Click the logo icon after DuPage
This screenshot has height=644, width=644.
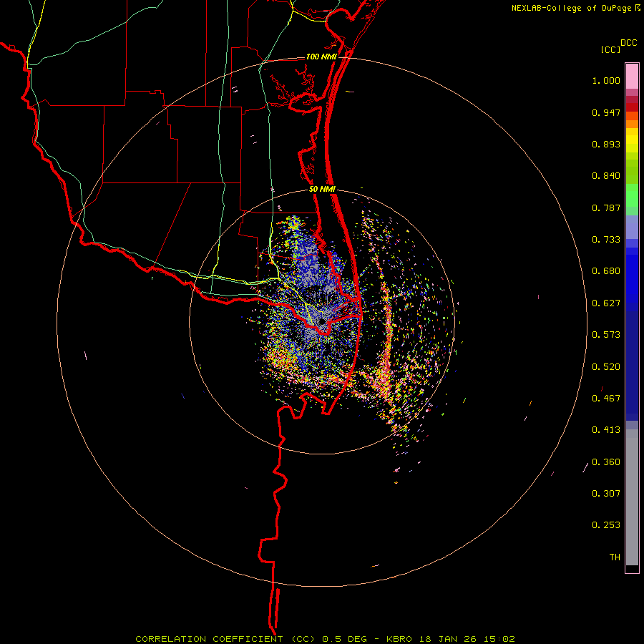click(638, 7)
